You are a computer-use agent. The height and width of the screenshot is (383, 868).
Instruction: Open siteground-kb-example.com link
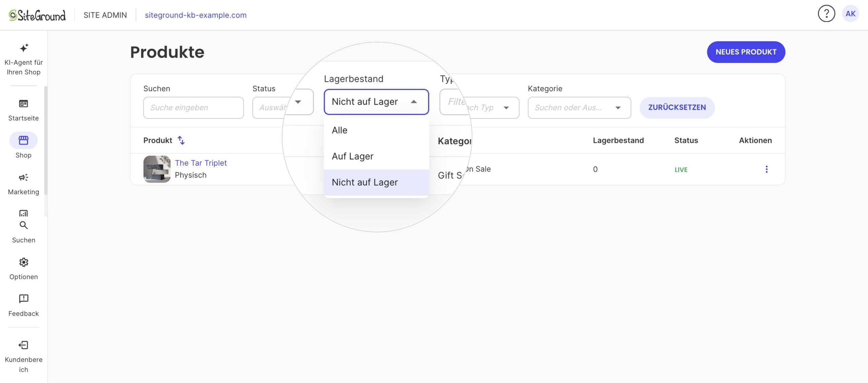[196, 15]
